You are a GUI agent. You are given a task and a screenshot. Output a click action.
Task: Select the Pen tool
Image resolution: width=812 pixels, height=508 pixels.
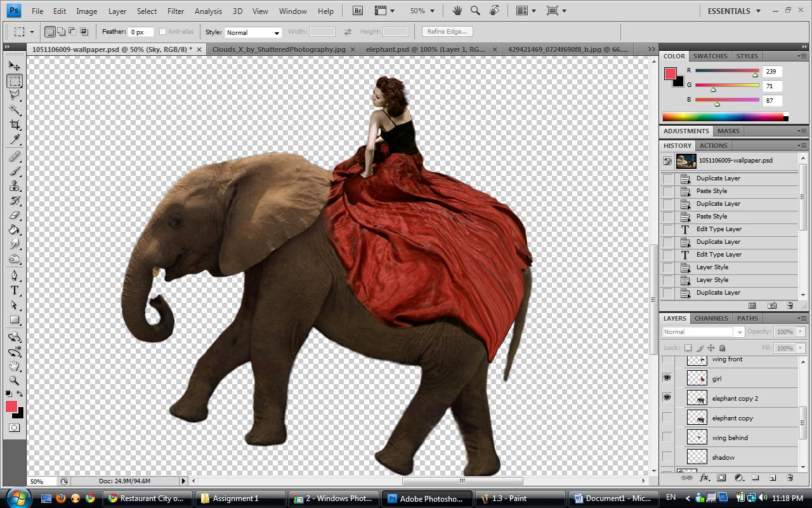15,276
